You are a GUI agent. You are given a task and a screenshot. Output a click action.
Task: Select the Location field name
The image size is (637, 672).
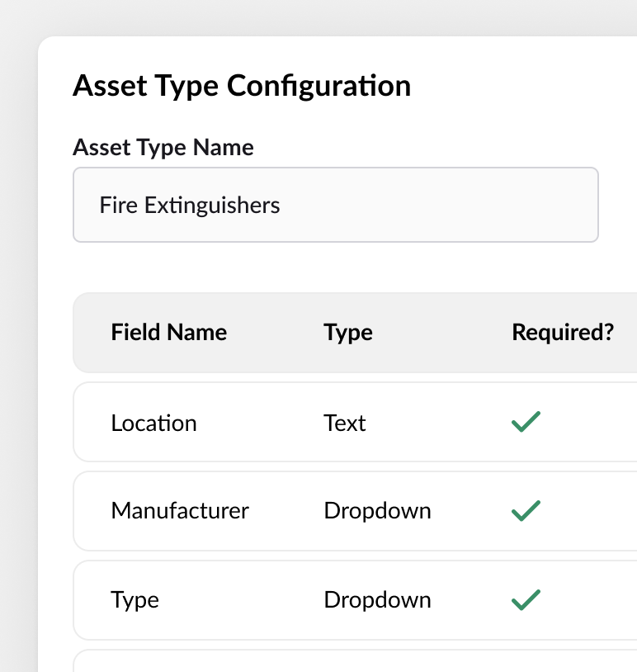coord(153,424)
